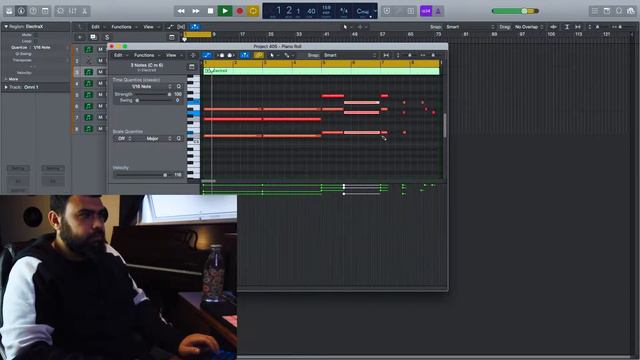Viewport: 640px width, 360px height.
Task: Select track 8 instrument icon
Action: [x=89, y=129]
